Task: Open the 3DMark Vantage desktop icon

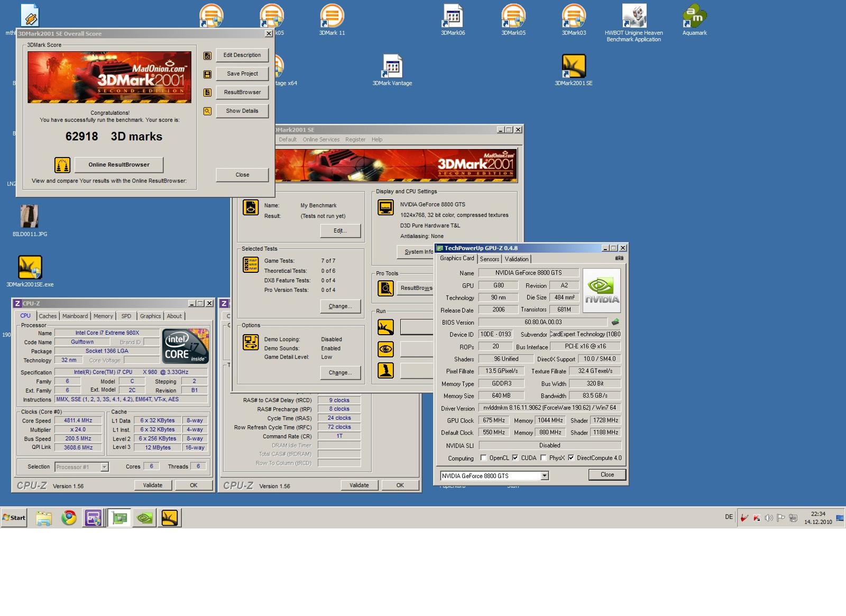Action: (392, 70)
